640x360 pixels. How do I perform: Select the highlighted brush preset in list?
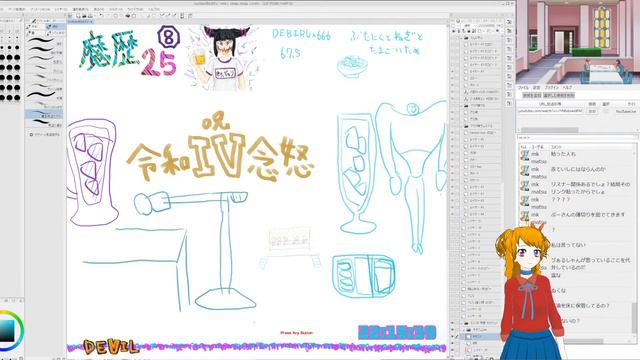click(44, 113)
